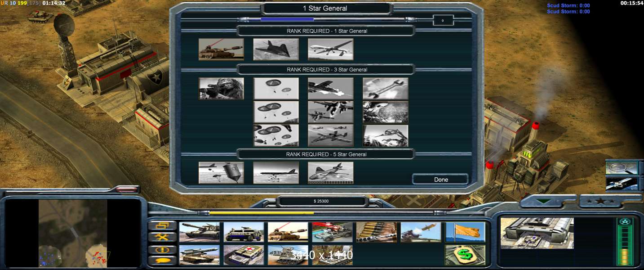
Task: Build the Humvee unit
Action: [244, 232]
